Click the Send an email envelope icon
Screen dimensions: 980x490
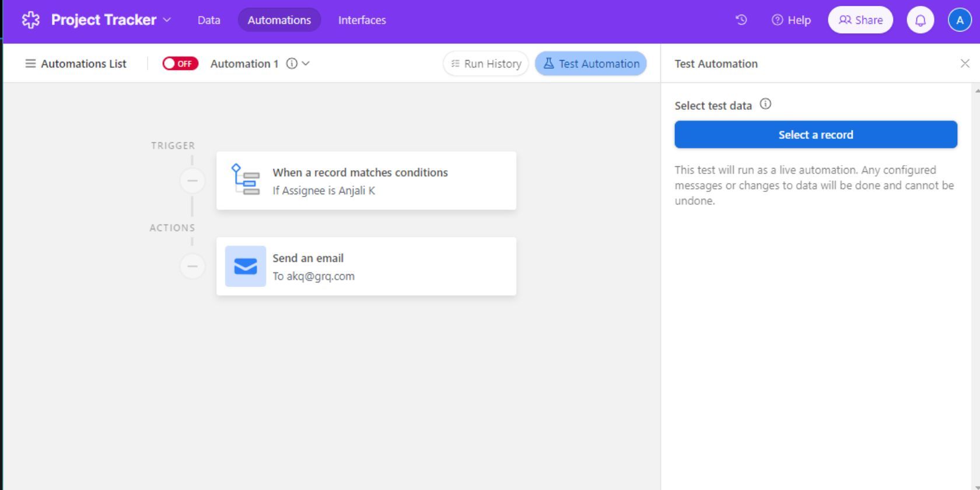pyautogui.click(x=246, y=266)
